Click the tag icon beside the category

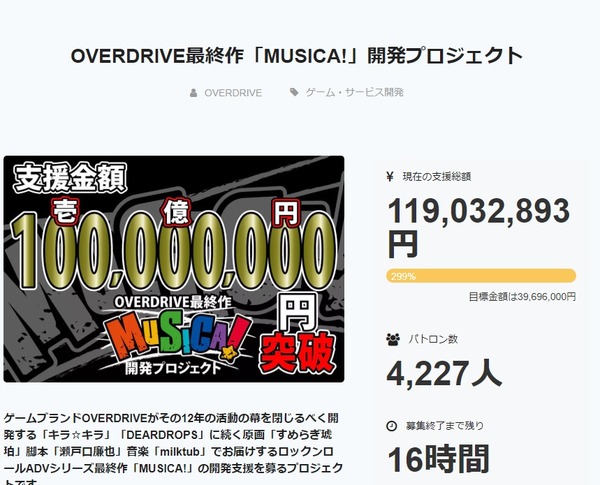coord(294,92)
